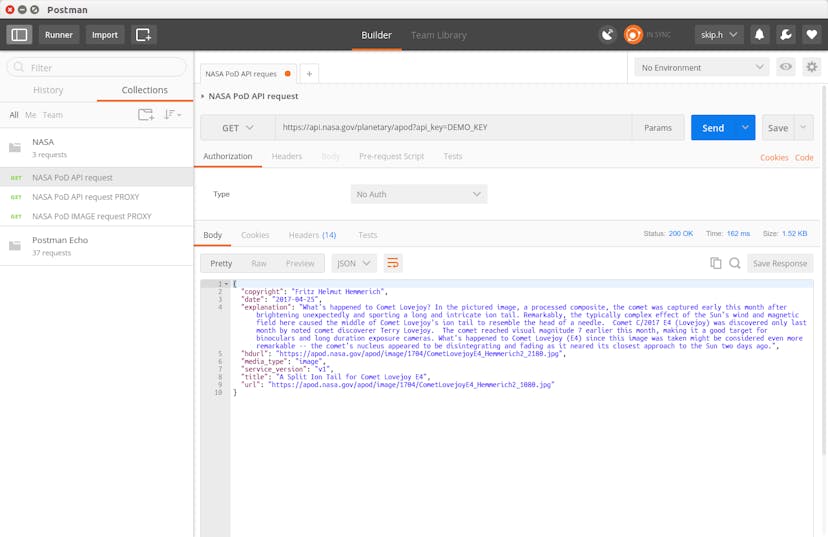The height and width of the screenshot is (537, 828).
Task: Click the request URL field
Action: click(x=453, y=127)
